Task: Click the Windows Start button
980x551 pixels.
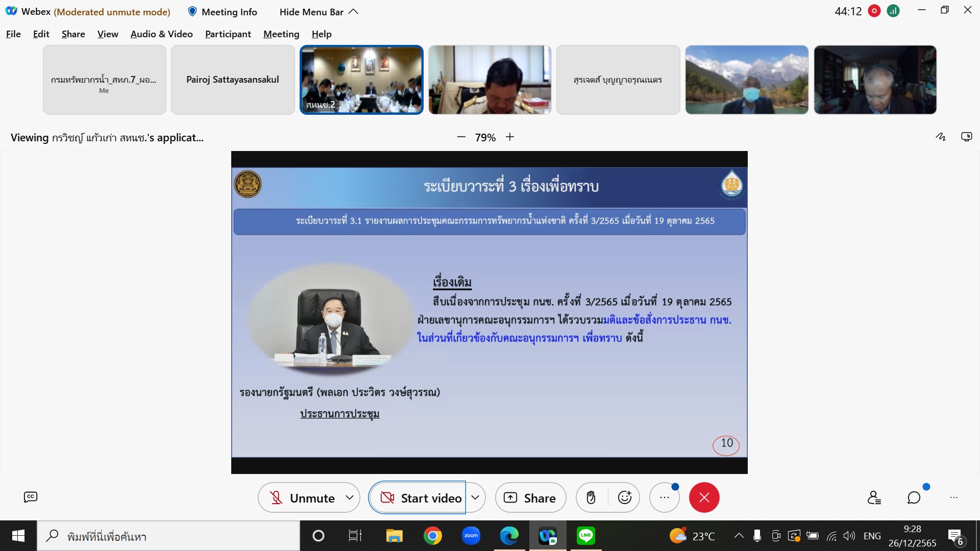Action: coord(18,536)
